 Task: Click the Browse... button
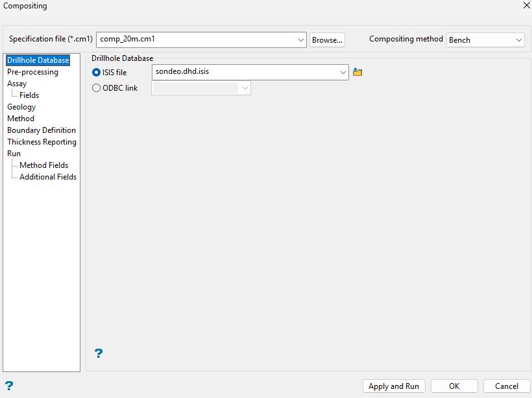tap(327, 40)
